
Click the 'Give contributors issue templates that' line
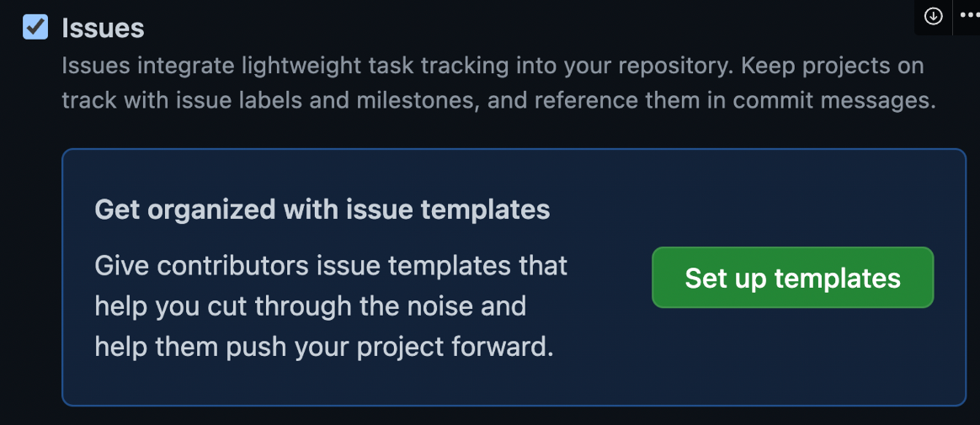pos(331,266)
